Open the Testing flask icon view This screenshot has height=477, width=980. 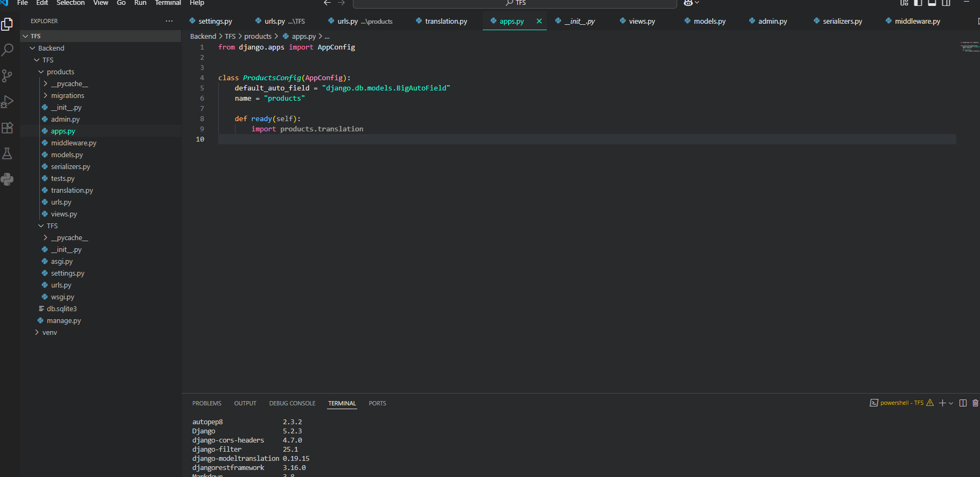click(8, 153)
